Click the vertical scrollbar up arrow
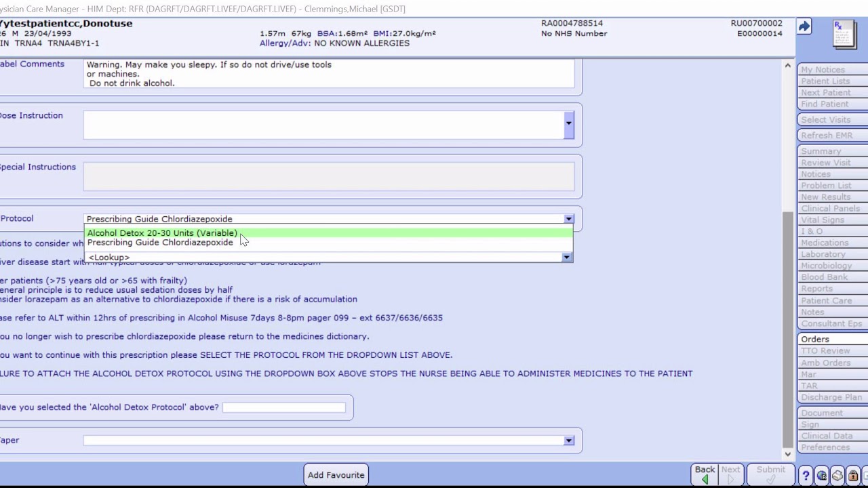Image resolution: width=868 pixels, height=488 pixels. click(x=787, y=66)
